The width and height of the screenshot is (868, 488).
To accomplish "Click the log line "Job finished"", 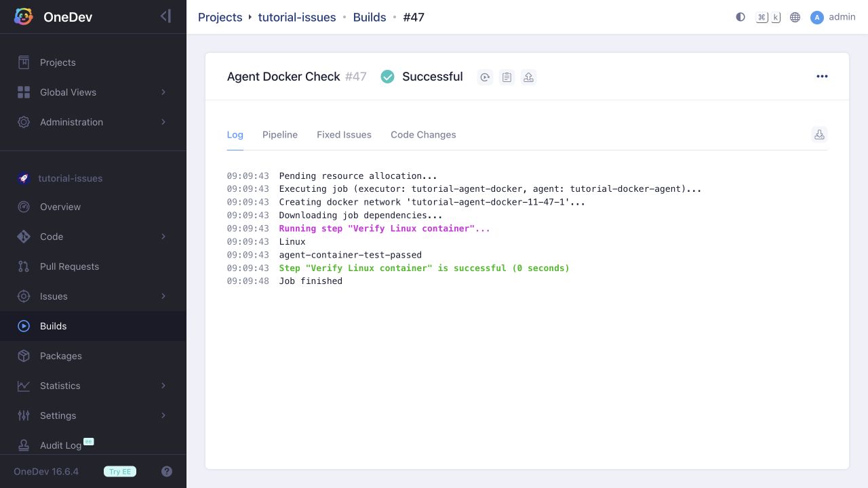I will (311, 281).
